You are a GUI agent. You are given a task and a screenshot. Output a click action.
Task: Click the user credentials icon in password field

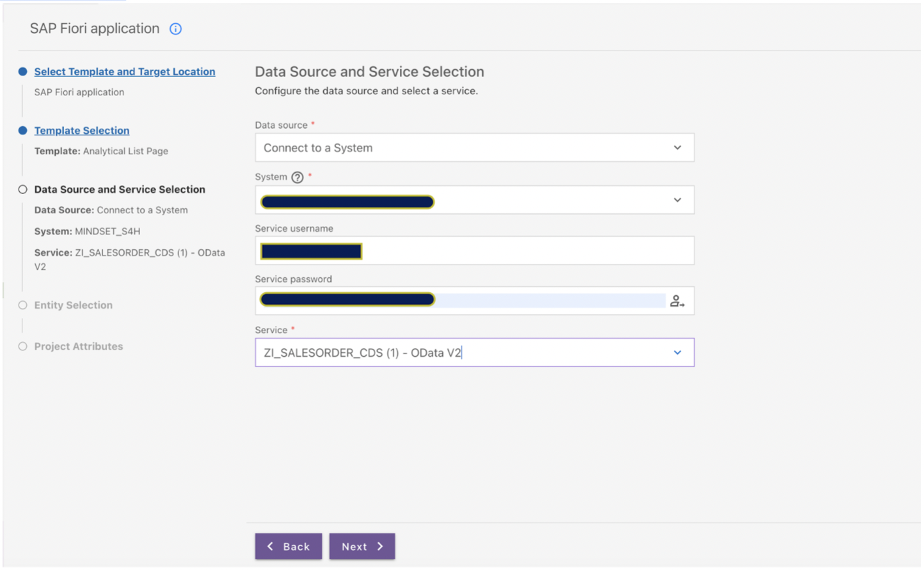click(677, 301)
